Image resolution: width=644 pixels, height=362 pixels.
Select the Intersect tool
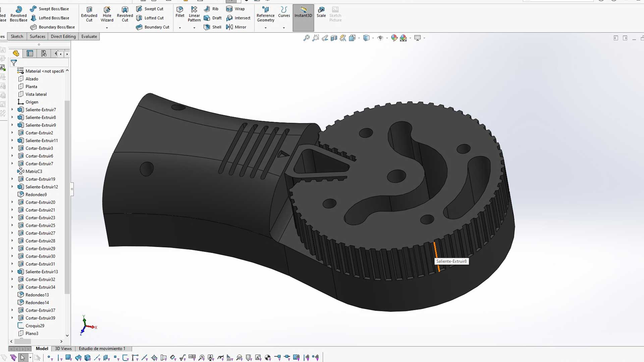(238, 18)
